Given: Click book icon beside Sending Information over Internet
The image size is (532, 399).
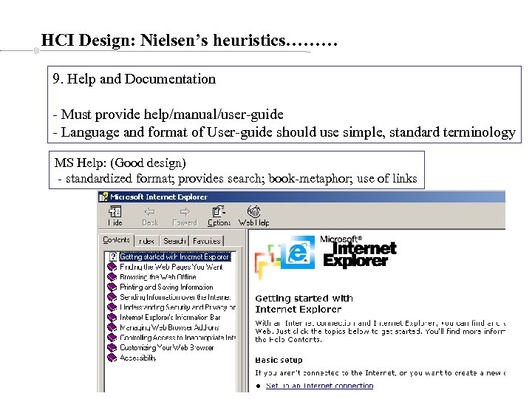Looking at the screenshot, I should [112, 297].
